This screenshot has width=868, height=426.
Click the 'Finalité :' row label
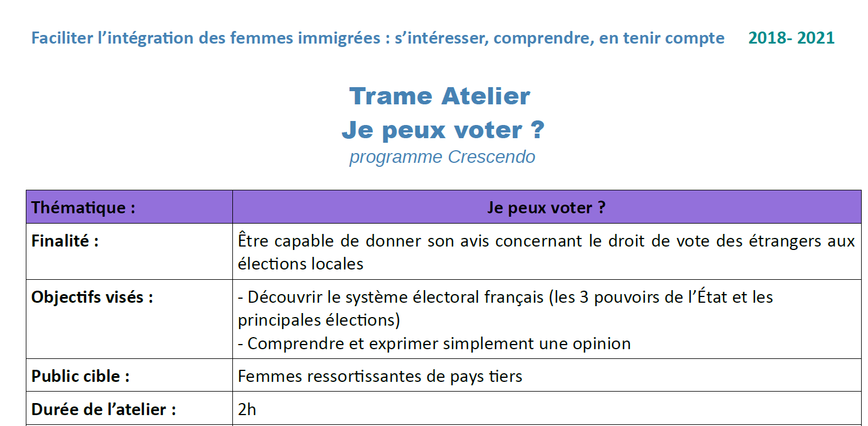coord(65,241)
